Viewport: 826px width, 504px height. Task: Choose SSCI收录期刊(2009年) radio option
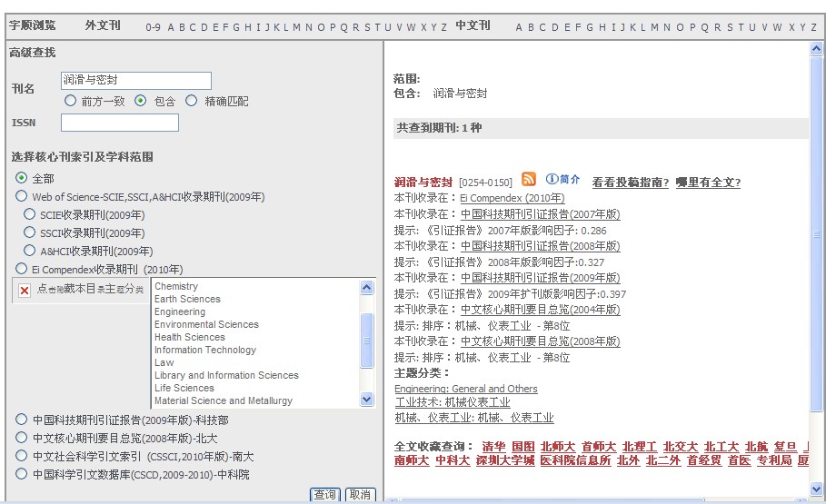[29, 232]
